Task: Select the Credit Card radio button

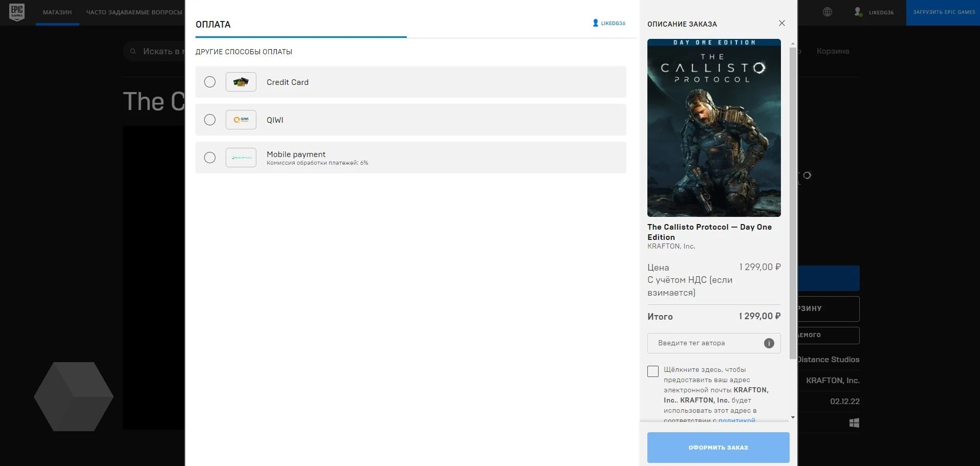Action: tap(210, 82)
